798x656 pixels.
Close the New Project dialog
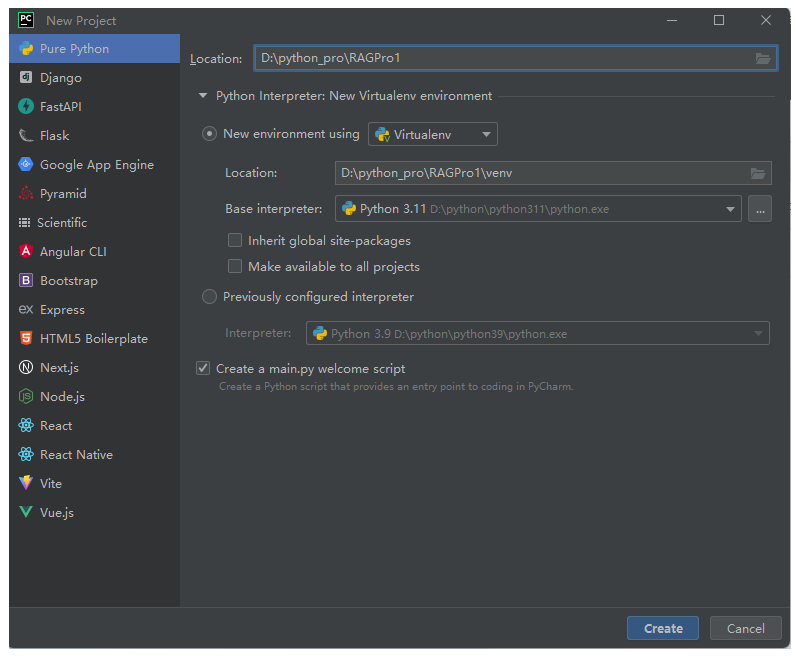(765, 20)
